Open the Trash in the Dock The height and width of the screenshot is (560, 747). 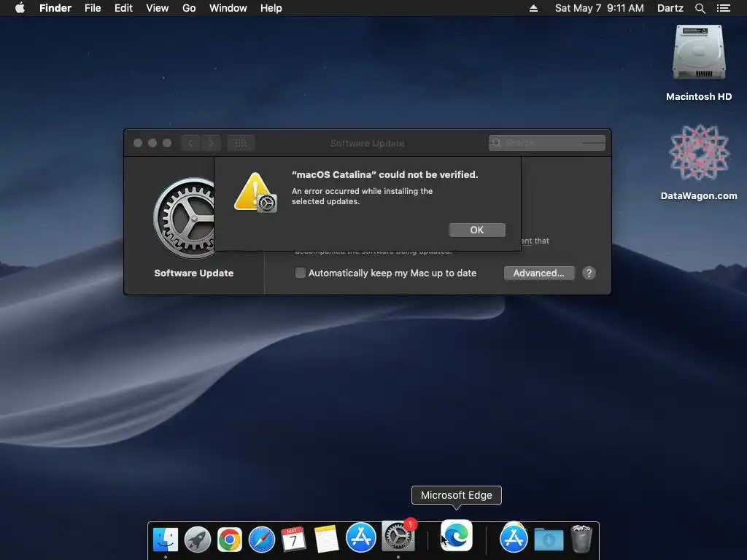pos(581,539)
